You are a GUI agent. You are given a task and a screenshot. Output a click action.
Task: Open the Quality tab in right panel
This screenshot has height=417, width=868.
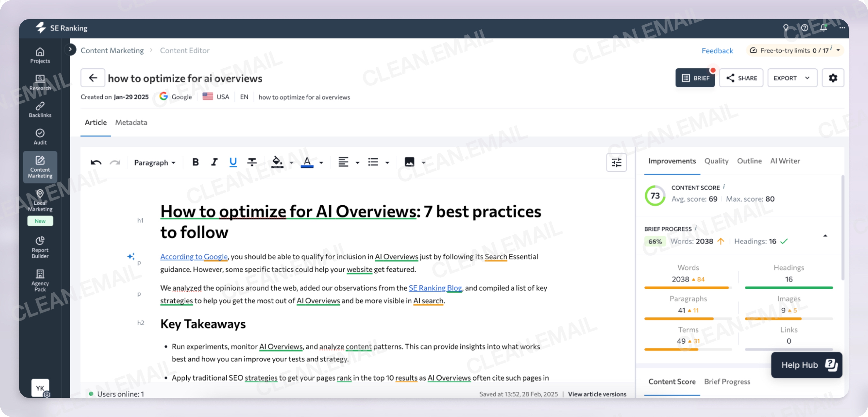(x=716, y=161)
